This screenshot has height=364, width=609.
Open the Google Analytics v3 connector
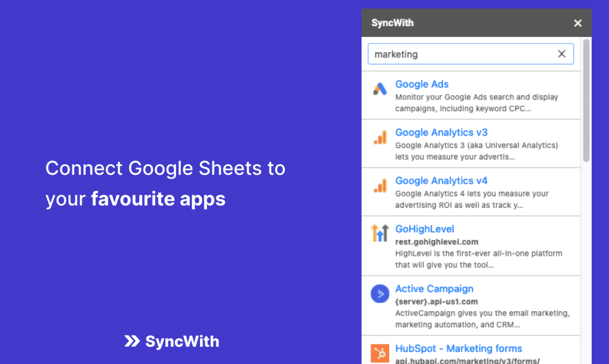(x=441, y=132)
